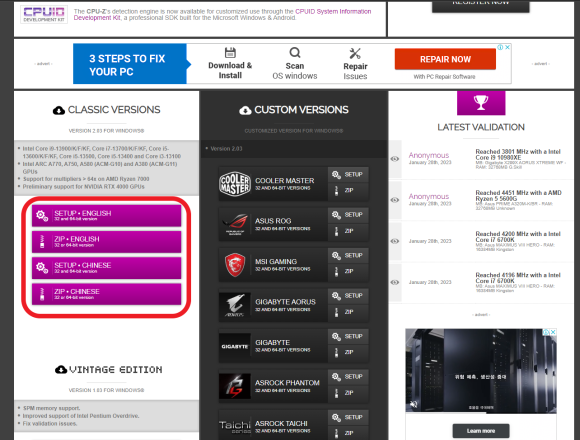Close the server room sidebar ad
This screenshot has width=580, height=440.
point(553,332)
